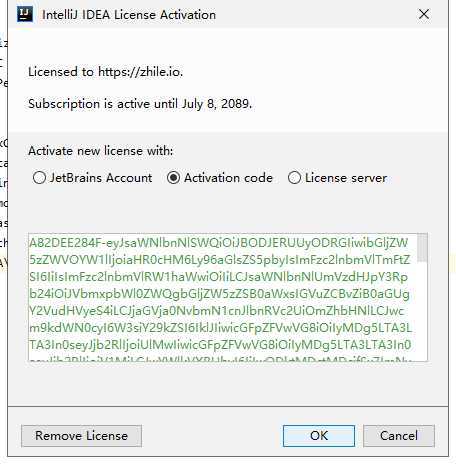Place cursor on code line starting A82DEE284F
Image resolution: width=456 pixels, height=464 pixels.
click(x=218, y=243)
